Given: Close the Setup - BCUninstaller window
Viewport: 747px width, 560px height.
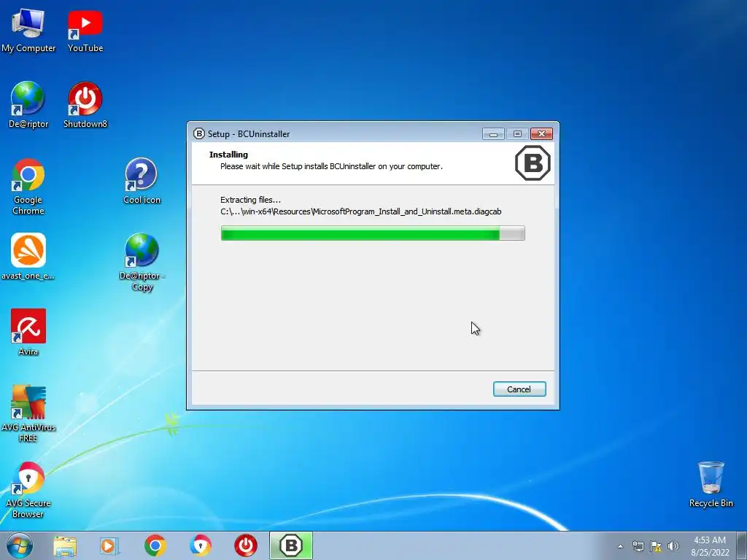Looking at the screenshot, I should point(542,134).
